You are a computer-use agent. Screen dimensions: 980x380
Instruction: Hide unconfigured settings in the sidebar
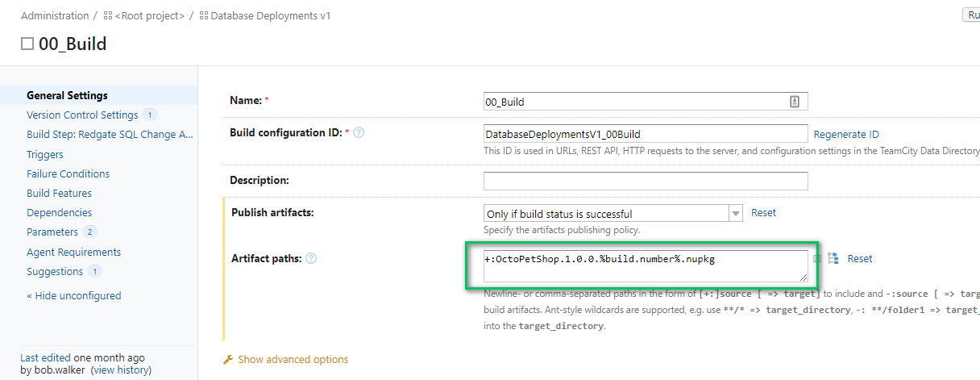tap(73, 295)
